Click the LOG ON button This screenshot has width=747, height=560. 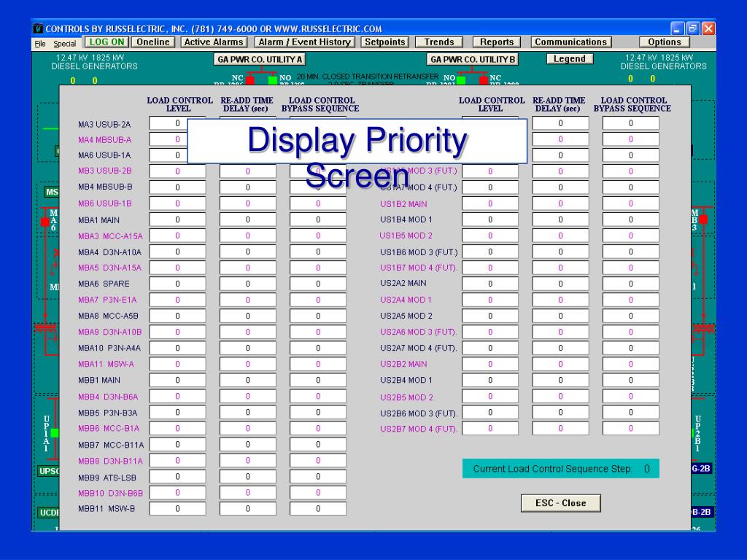pyautogui.click(x=107, y=42)
